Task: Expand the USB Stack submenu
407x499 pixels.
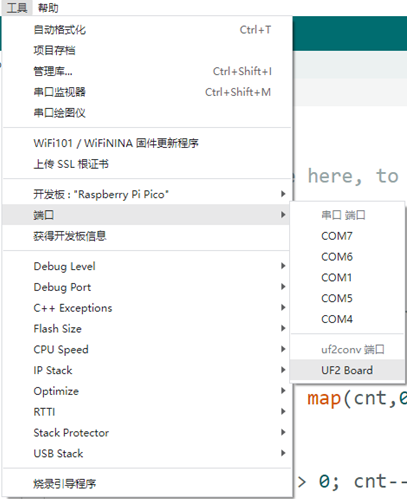Action: [x=147, y=454]
